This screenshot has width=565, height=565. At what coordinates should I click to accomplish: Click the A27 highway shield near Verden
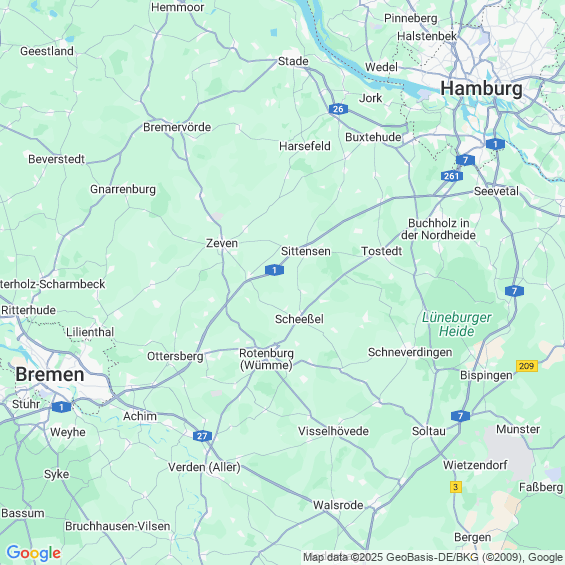tap(202, 436)
